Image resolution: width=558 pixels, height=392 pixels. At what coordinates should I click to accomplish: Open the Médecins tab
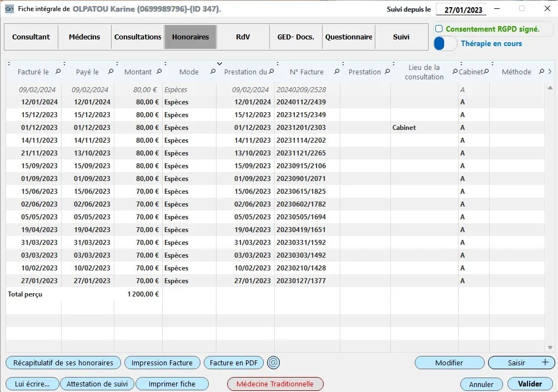(84, 37)
